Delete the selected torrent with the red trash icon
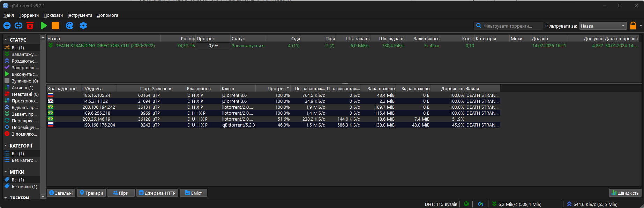This screenshot has height=208, width=644. click(30, 26)
